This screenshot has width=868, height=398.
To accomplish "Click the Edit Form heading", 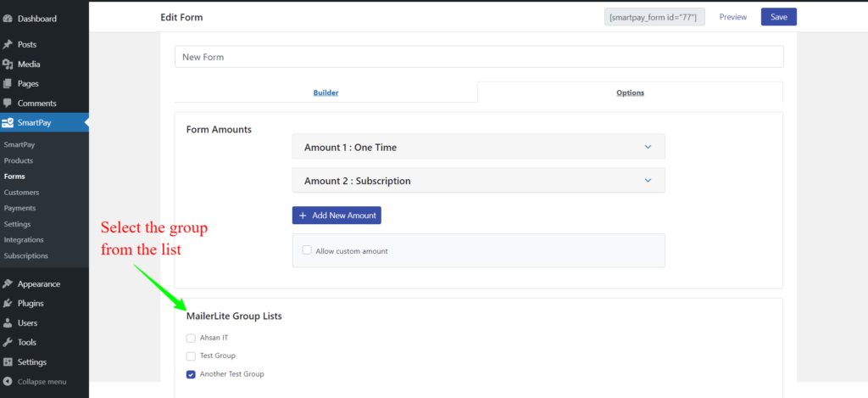I will click(181, 17).
